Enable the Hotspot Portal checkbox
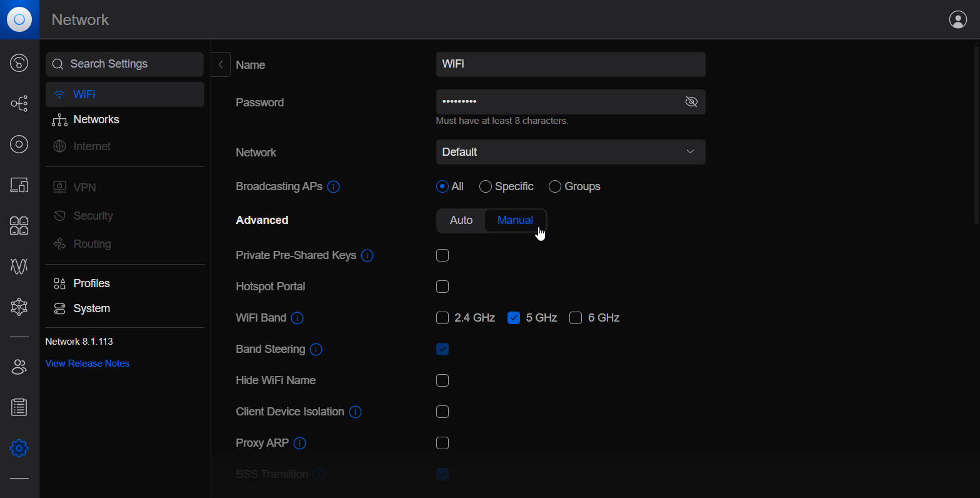Viewport: 980px width, 498px height. tap(442, 287)
